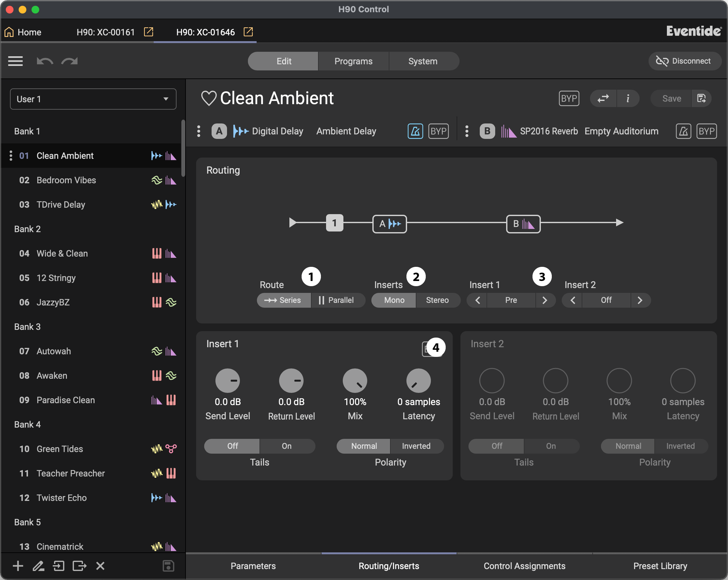Screen dimensions: 728x580
Task: Set Inserts to Mono
Action: (394, 300)
